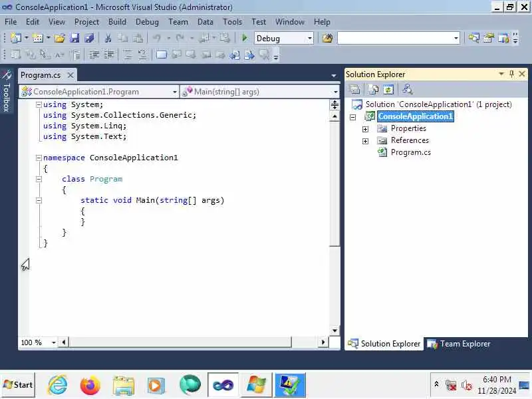532x399 pixels.
Task: Open the Toolbox side tab
Action: pyautogui.click(x=6, y=91)
